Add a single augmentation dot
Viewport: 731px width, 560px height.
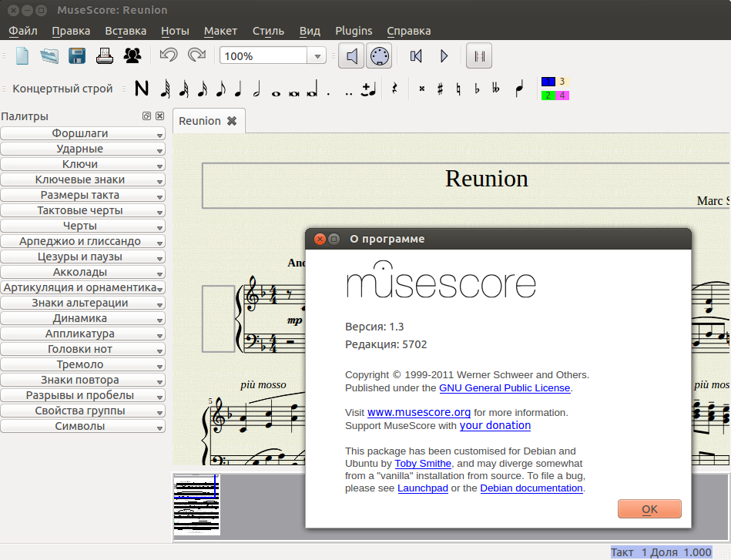tap(329, 93)
